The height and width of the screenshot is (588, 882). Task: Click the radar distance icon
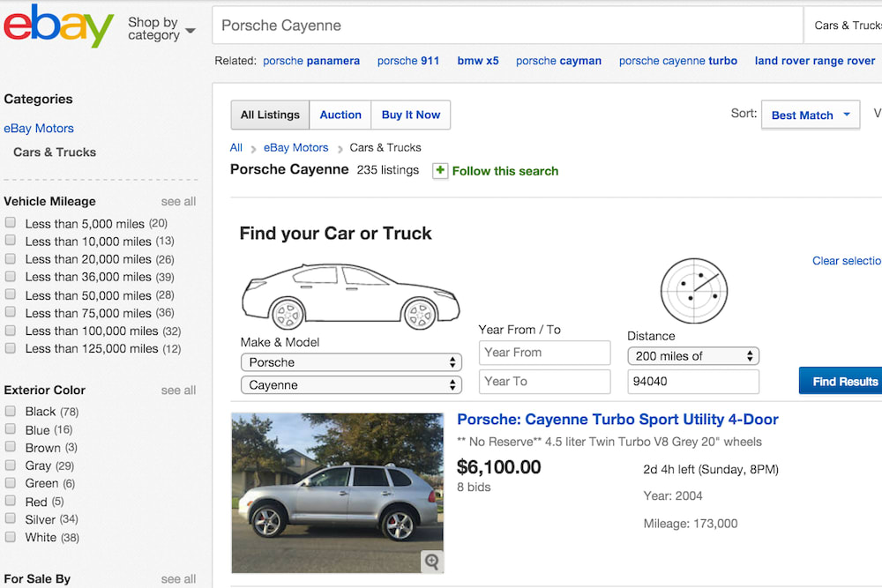[x=693, y=291]
